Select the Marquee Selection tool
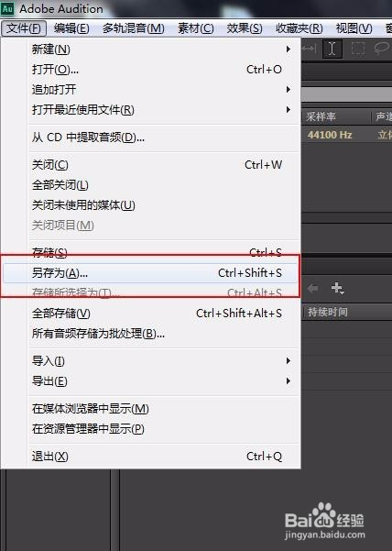The height and width of the screenshot is (551, 392). point(358,49)
